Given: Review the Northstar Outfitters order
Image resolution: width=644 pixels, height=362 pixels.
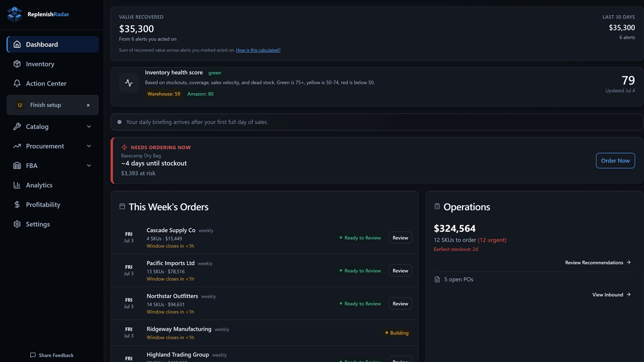Looking at the screenshot, I should click(x=400, y=304).
